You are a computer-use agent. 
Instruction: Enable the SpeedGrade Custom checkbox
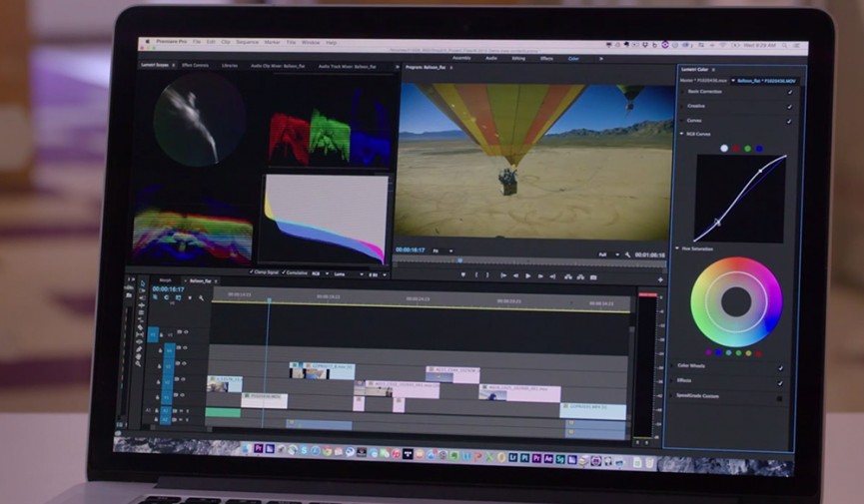780,397
